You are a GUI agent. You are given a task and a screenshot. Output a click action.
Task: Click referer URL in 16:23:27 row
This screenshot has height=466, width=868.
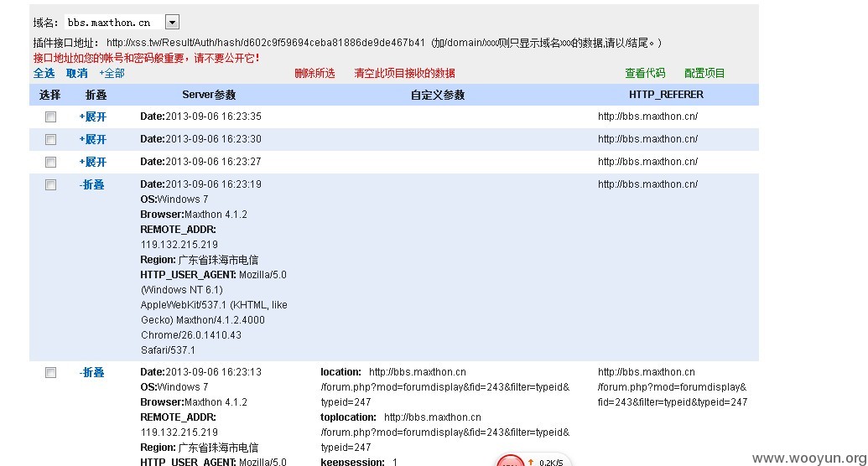click(x=647, y=162)
